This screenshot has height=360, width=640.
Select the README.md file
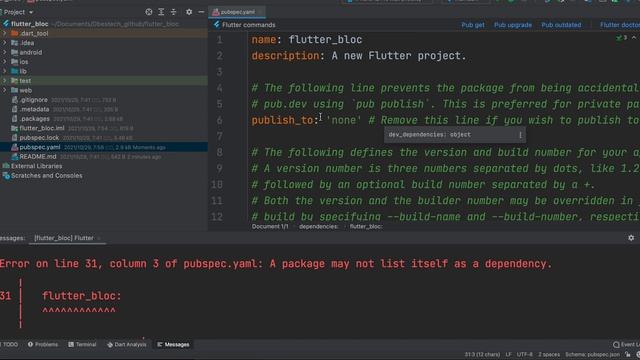coord(38,157)
